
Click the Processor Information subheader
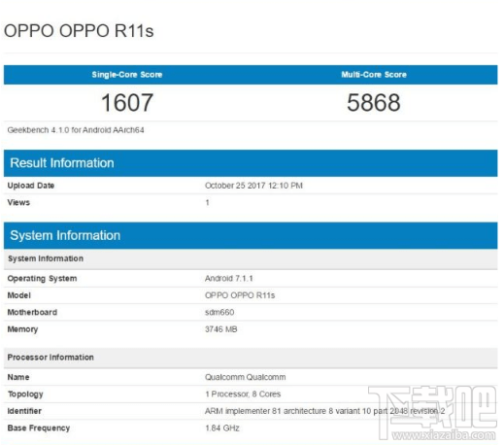click(251, 358)
